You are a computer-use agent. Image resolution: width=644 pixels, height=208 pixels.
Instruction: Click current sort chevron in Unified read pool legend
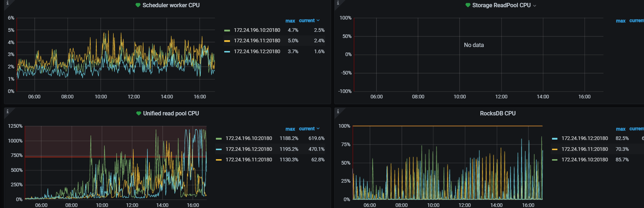point(318,129)
